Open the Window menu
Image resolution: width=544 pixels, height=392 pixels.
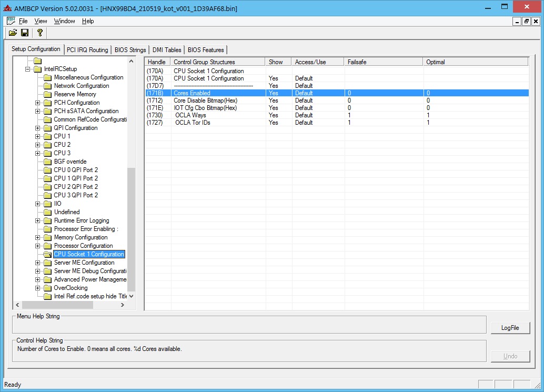[x=64, y=21]
